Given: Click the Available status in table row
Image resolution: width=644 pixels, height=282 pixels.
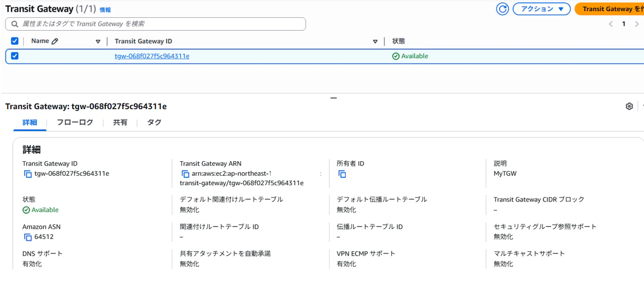Looking at the screenshot, I should pyautogui.click(x=410, y=57).
